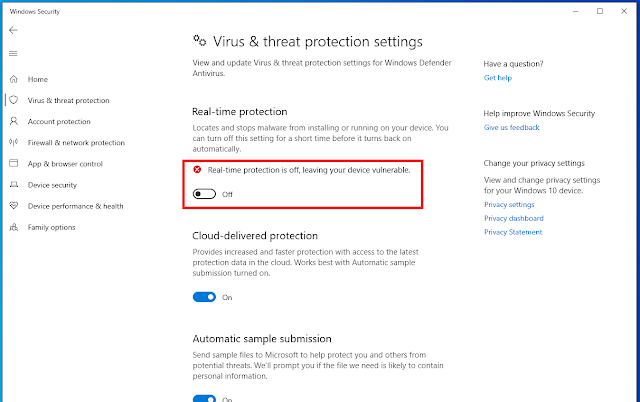The width and height of the screenshot is (640, 402).
Task: Click the Account protection person icon
Action: click(x=14, y=121)
